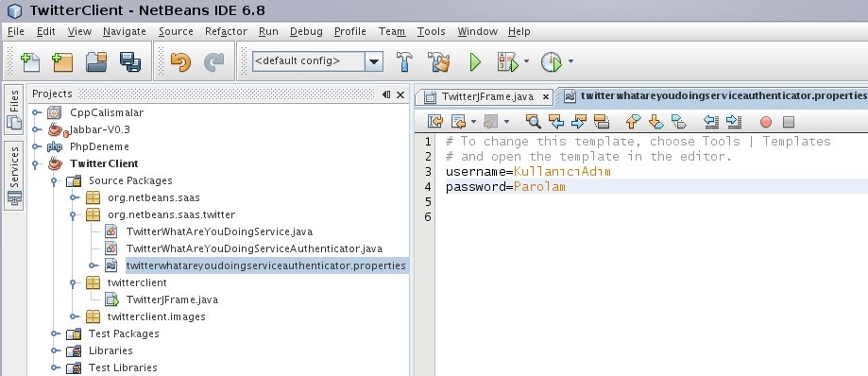Click the Build Main Project hammer icon
Viewport: 868px width, 376px height.
[404, 61]
